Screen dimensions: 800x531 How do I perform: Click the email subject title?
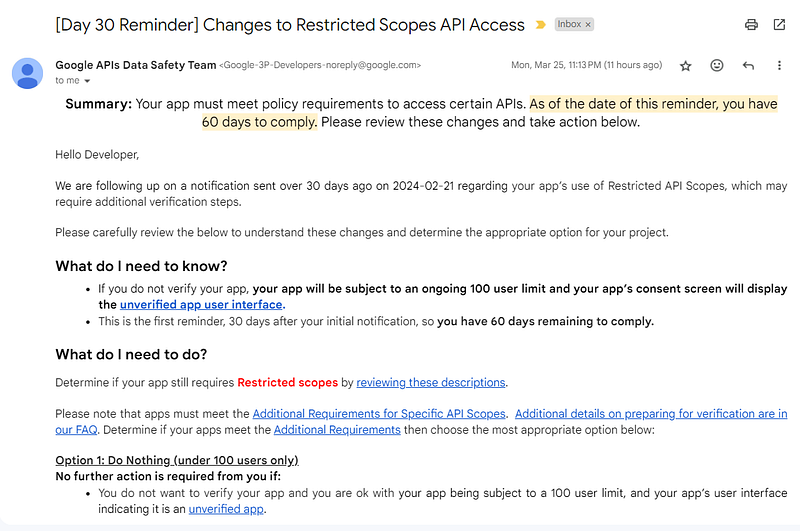coord(290,25)
